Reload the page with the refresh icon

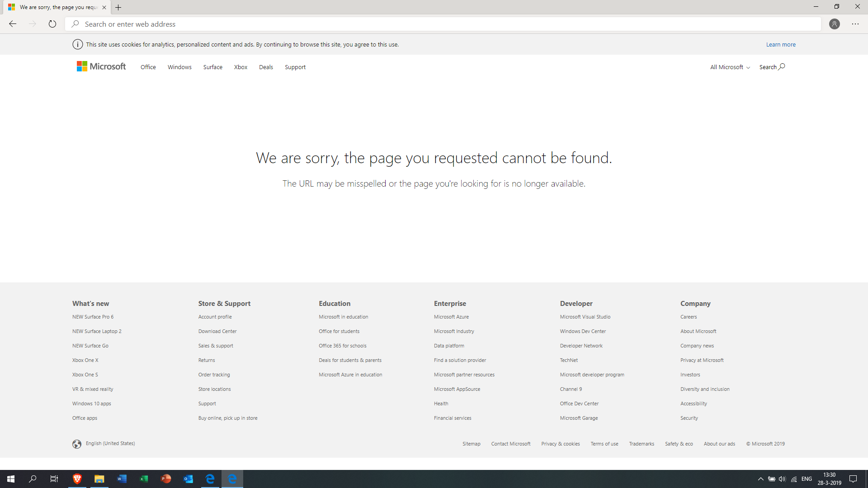point(52,24)
